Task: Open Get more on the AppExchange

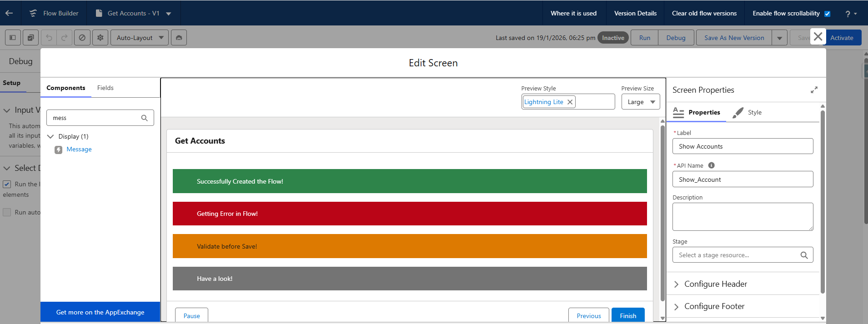Action: tap(100, 313)
